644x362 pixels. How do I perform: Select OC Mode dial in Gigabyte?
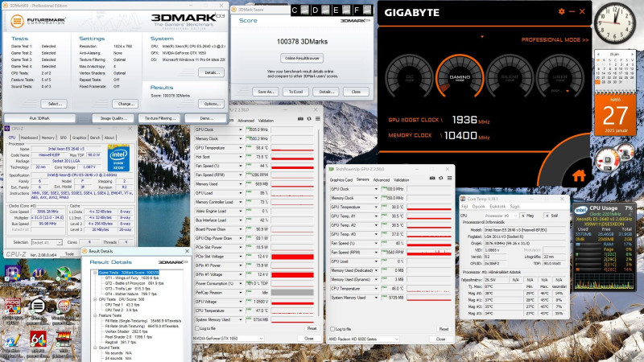(410, 76)
